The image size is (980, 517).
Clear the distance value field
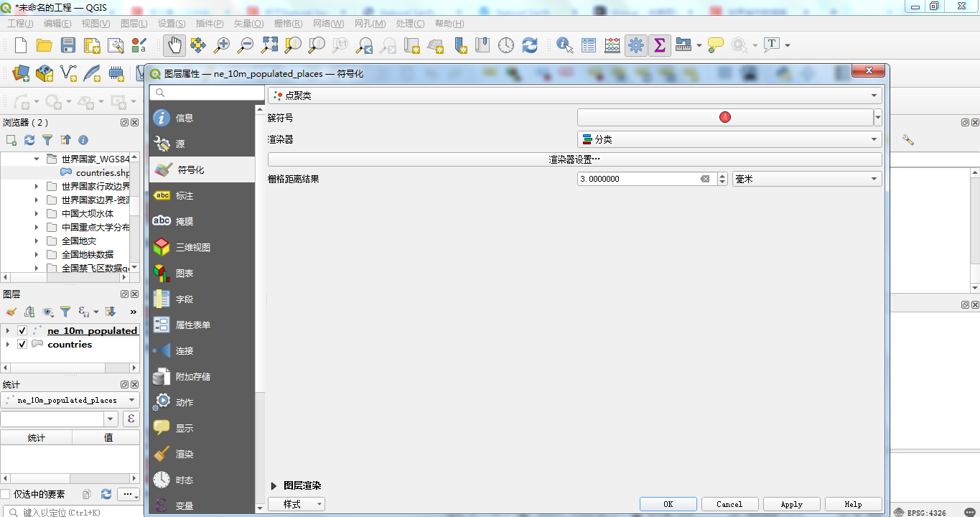(705, 179)
